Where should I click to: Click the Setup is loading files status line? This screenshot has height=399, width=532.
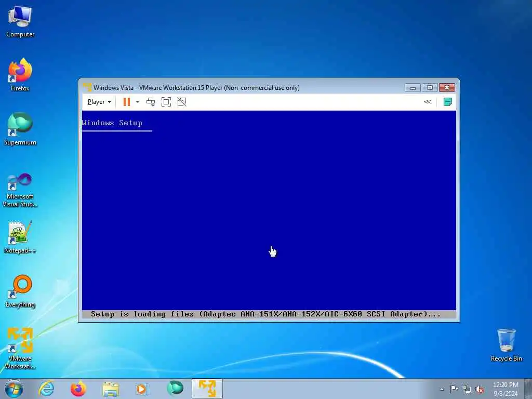[x=265, y=314]
